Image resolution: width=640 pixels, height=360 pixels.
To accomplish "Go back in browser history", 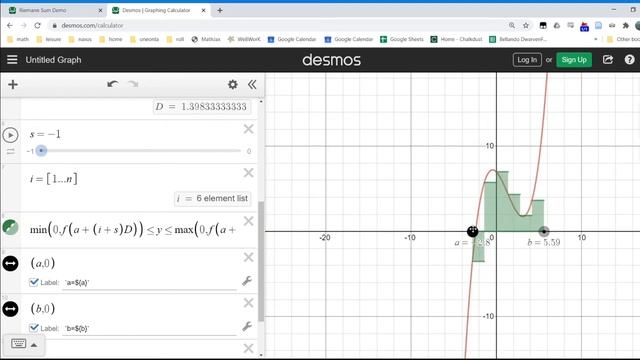I will (x=10, y=25).
